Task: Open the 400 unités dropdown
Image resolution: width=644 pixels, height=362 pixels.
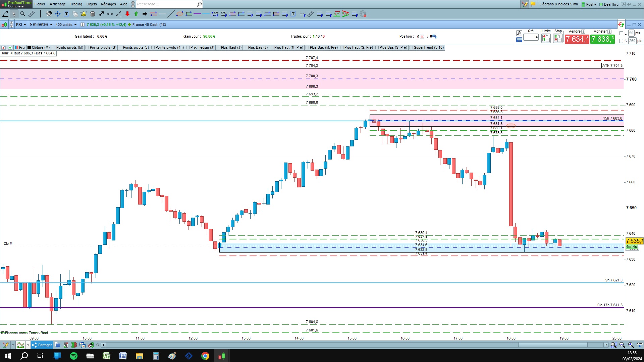Action: pos(66,25)
